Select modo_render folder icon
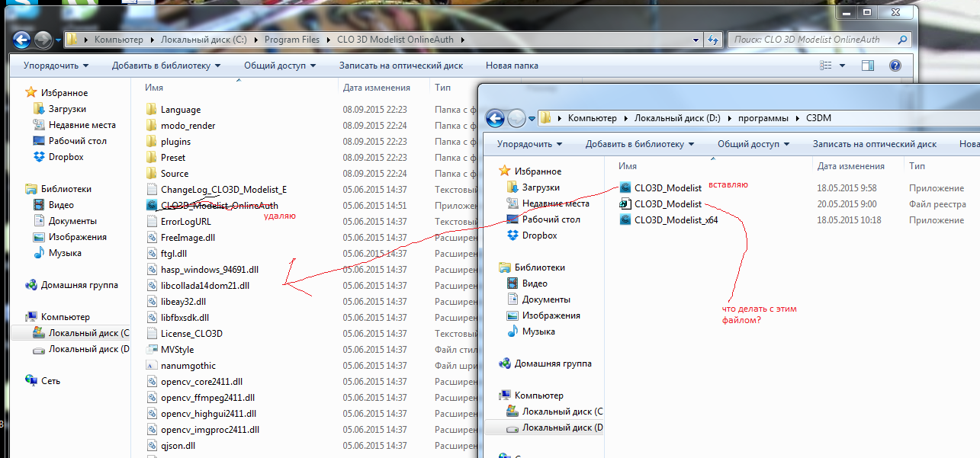 click(x=151, y=126)
